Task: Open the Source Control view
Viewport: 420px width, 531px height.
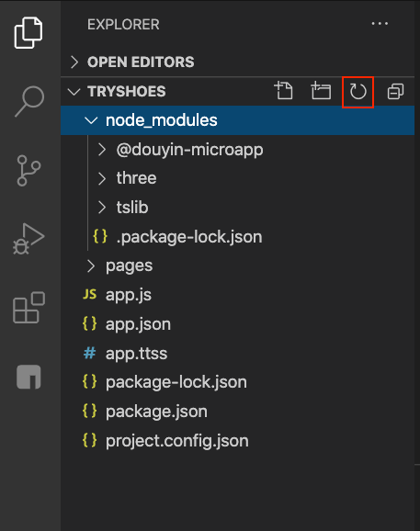Action: click(28, 171)
